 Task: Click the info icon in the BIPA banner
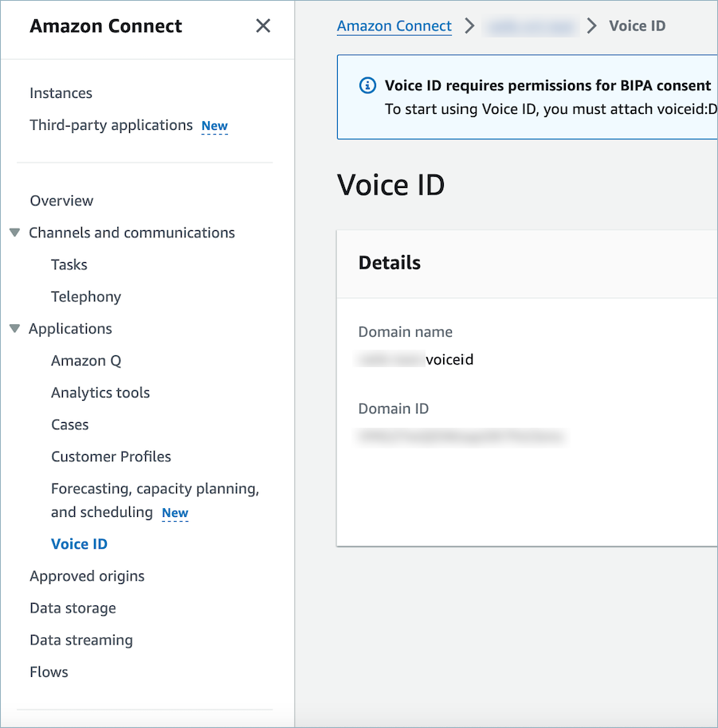pos(367,85)
